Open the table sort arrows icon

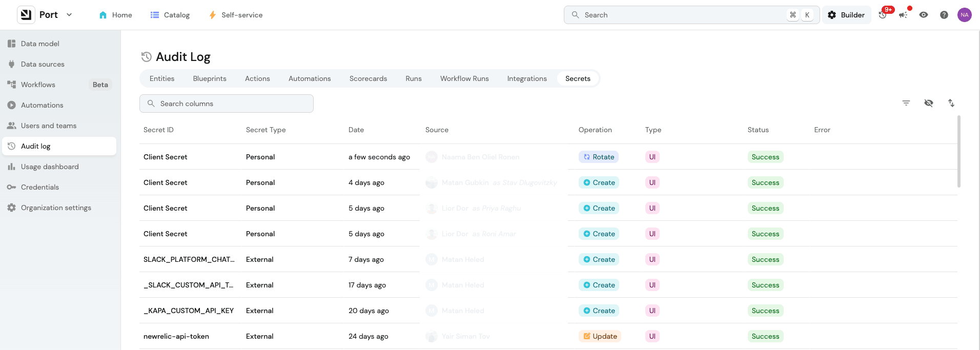pyautogui.click(x=951, y=103)
